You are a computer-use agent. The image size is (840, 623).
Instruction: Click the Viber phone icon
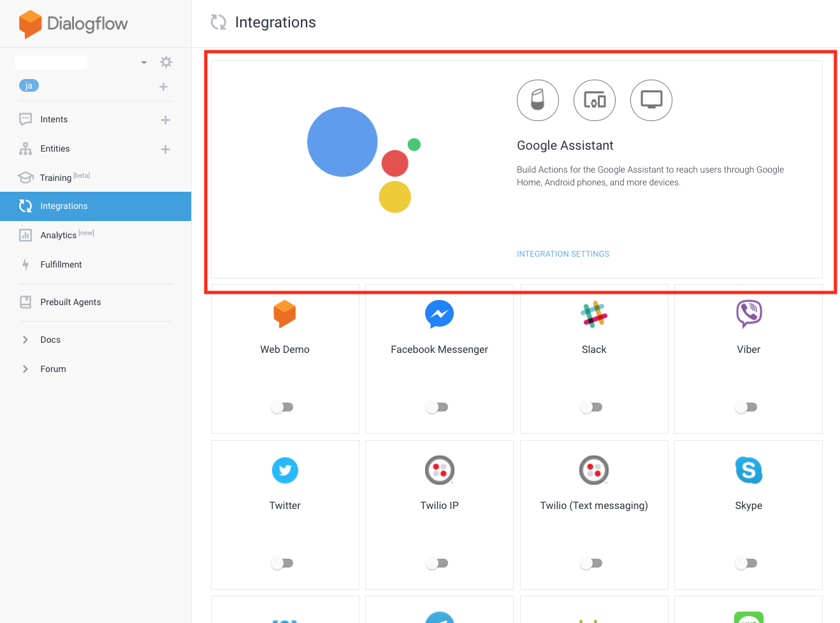[x=749, y=314]
